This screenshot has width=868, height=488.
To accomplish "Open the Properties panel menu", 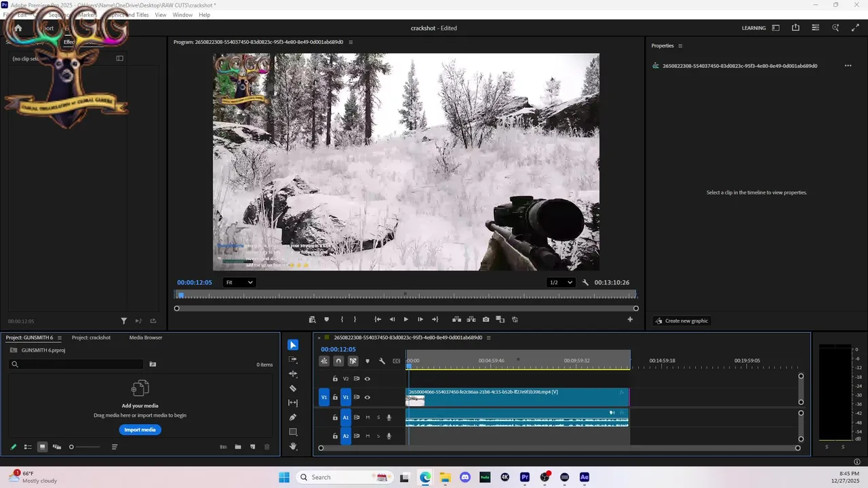I will tap(680, 46).
